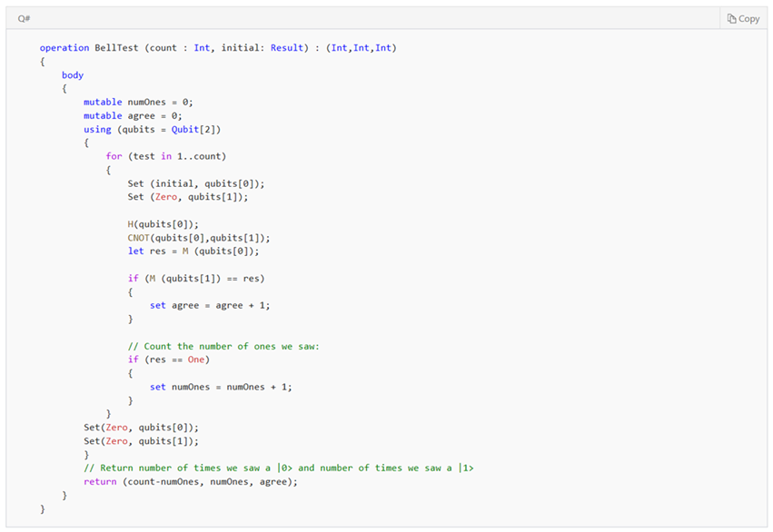
Task: Click 'if (M (qubits[1]) == res)' line
Action: point(195,279)
